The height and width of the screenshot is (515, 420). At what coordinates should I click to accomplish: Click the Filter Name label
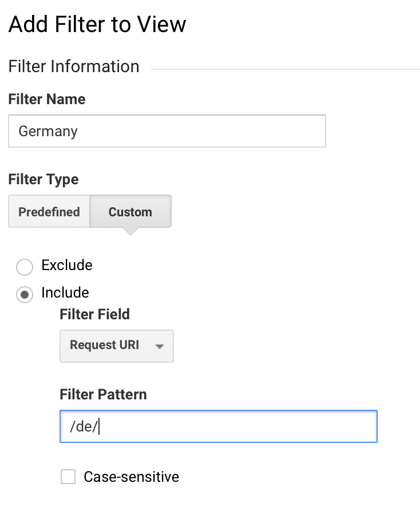click(46, 99)
